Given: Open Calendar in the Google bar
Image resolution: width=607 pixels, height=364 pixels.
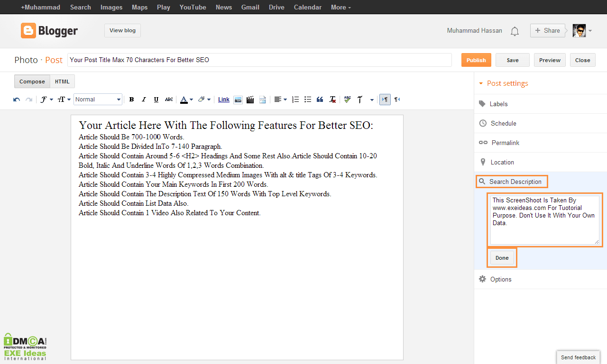Looking at the screenshot, I should 308,7.
